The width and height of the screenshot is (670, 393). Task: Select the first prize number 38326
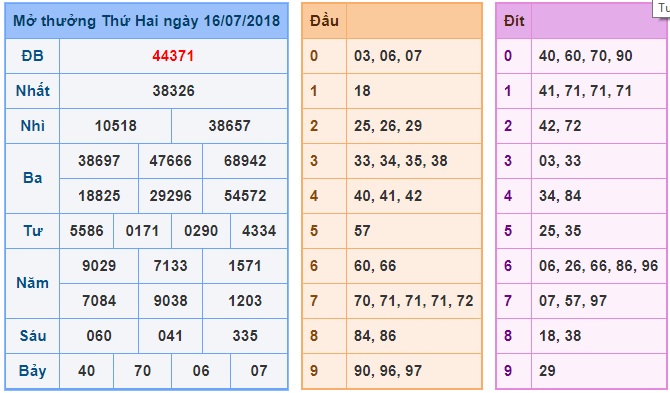click(173, 91)
